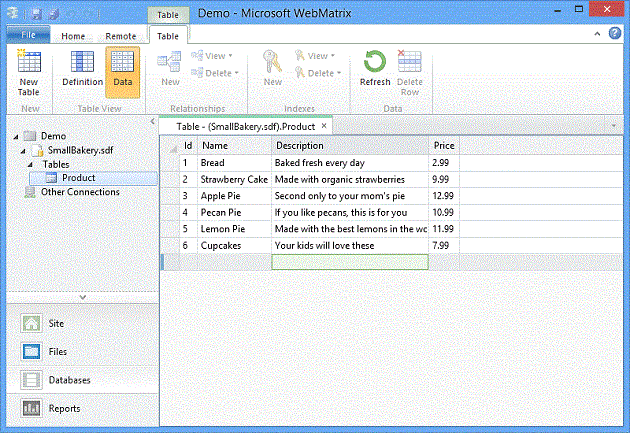The height and width of the screenshot is (433, 630).
Task: Switch to the Home ribbon tab
Action: (x=73, y=36)
